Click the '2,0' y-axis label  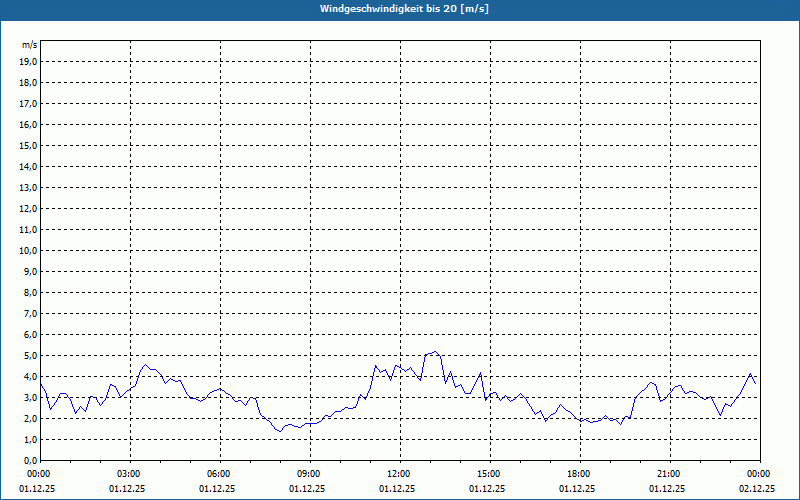[30, 418]
